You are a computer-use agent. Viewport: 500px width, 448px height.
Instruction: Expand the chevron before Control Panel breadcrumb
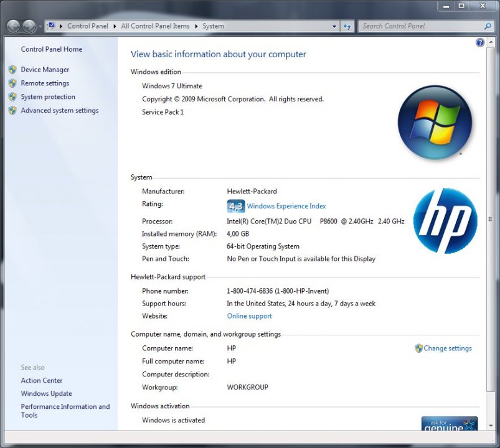coord(61,26)
